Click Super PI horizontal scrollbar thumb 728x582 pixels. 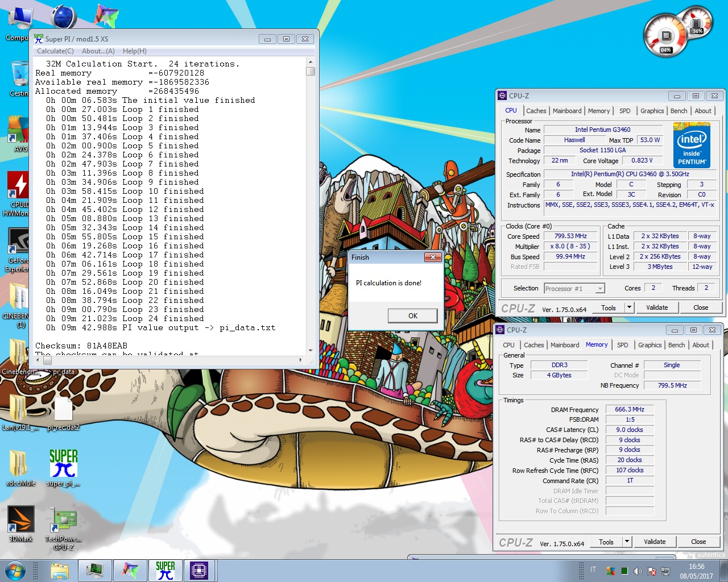click(48, 360)
